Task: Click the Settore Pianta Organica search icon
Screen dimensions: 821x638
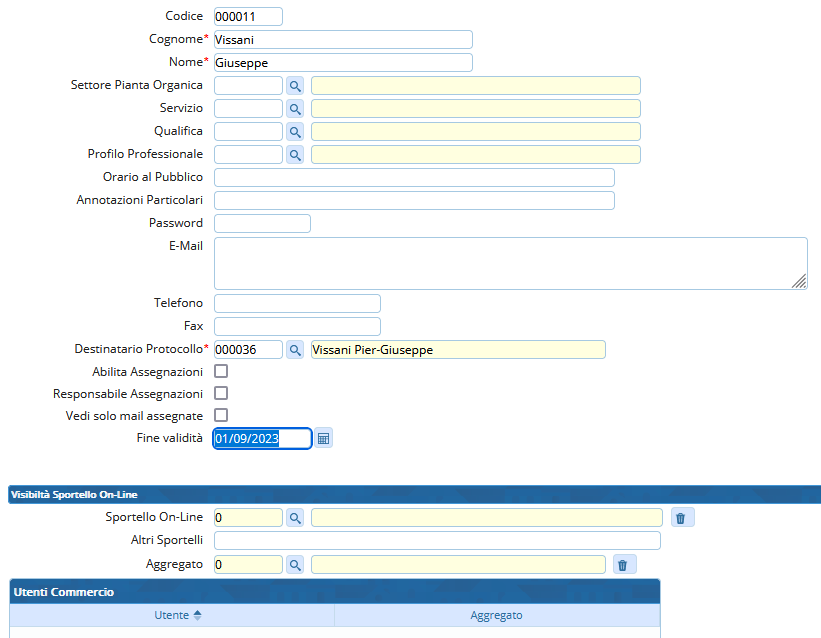Action: (295, 86)
